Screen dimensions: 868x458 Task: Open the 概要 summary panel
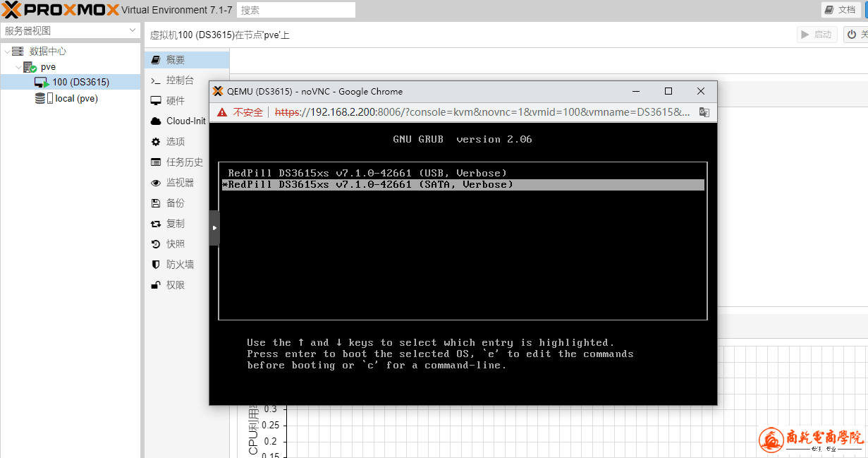187,60
